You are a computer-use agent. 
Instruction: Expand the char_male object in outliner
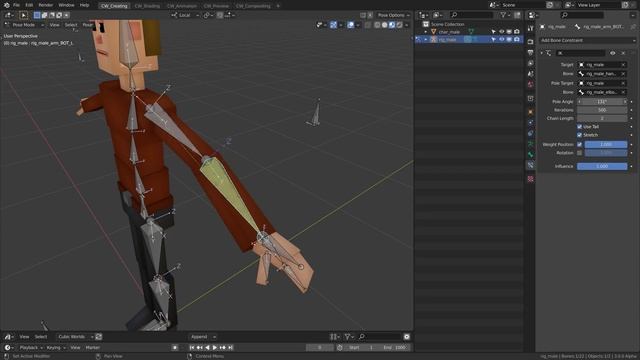click(426, 32)
